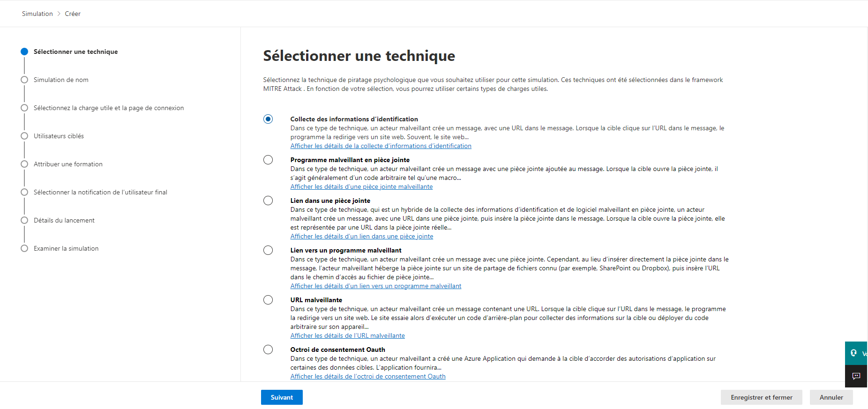This screenshot has width=868, height=409.
Task: Open the feedback chat icon
Action: (856, 376)
